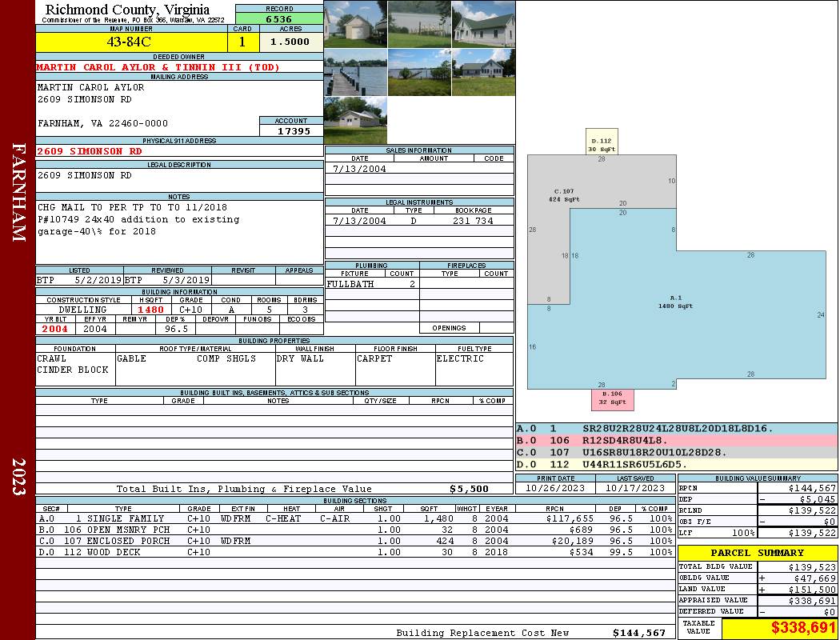Viewport: 840px width, 640px height.
Task: Open the wooden dock photo thumbnail
Action: pyautogui.click(x=355, y=73)
